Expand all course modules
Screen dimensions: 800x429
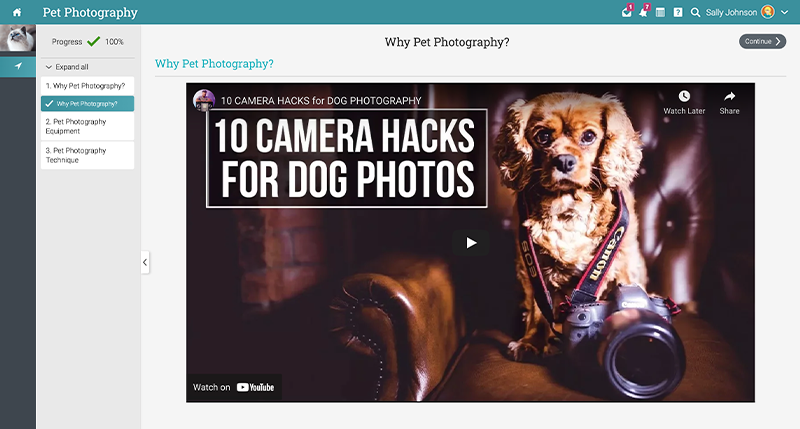(x=70, y=67)
